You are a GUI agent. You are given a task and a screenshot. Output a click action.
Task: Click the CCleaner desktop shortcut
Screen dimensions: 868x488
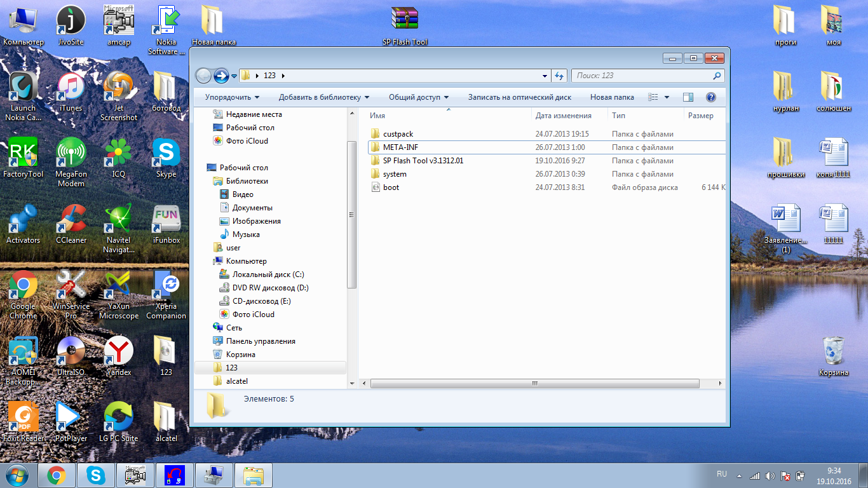71,222
